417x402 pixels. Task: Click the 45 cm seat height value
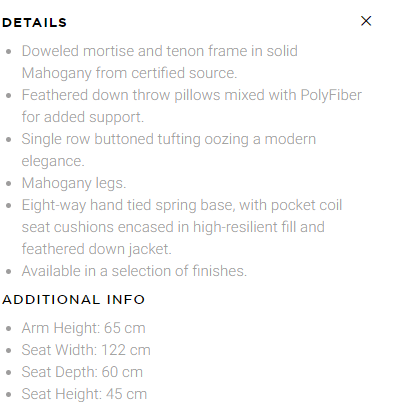click(127, 394)
